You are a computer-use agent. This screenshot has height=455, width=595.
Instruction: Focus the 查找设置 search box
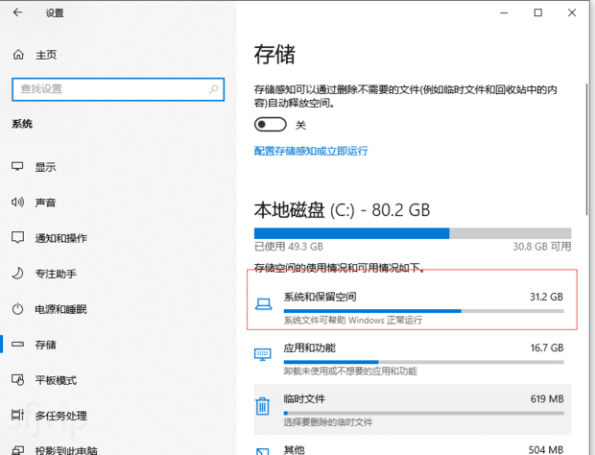118,89
